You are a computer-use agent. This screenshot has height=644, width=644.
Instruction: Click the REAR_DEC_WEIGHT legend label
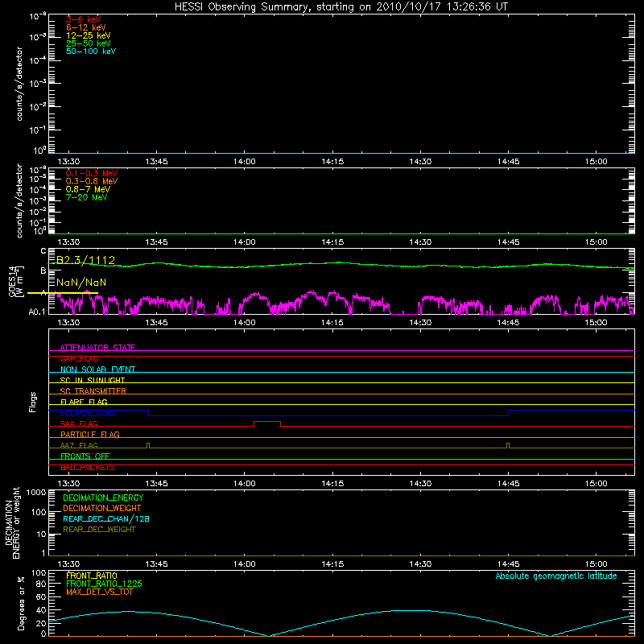[x=99, y=530]
